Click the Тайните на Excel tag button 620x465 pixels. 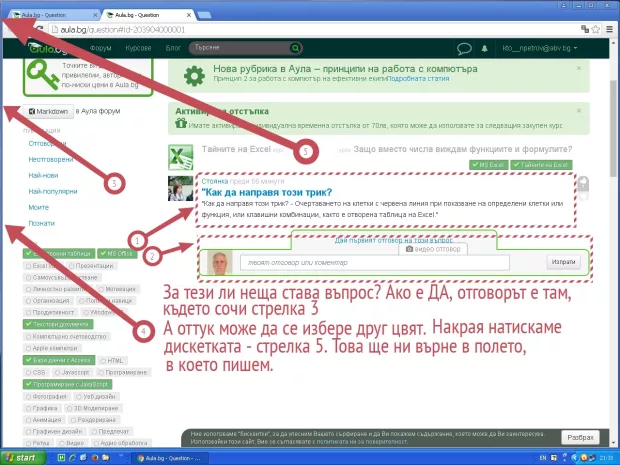pos(541,165)
